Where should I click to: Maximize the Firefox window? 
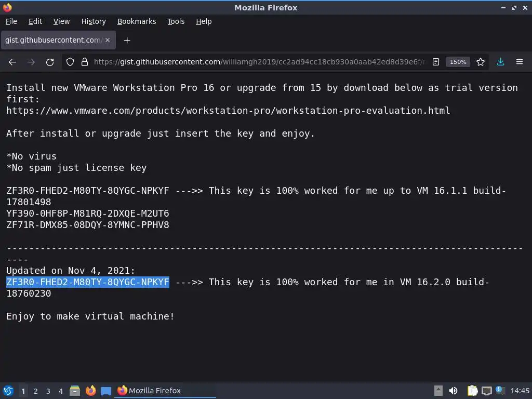(x=514, y=7)
